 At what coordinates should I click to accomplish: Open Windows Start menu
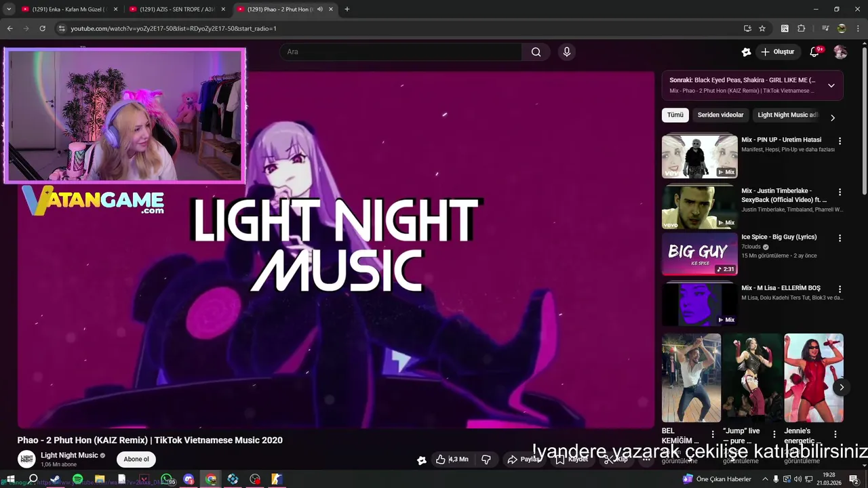[x=10, y=479]
